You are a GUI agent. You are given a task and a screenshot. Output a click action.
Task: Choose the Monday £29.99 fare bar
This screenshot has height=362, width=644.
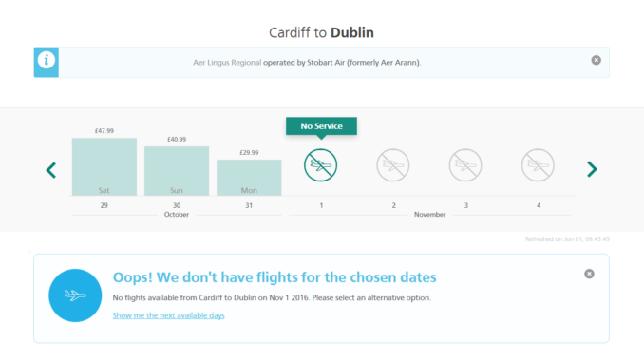click(x=249, y=178)
